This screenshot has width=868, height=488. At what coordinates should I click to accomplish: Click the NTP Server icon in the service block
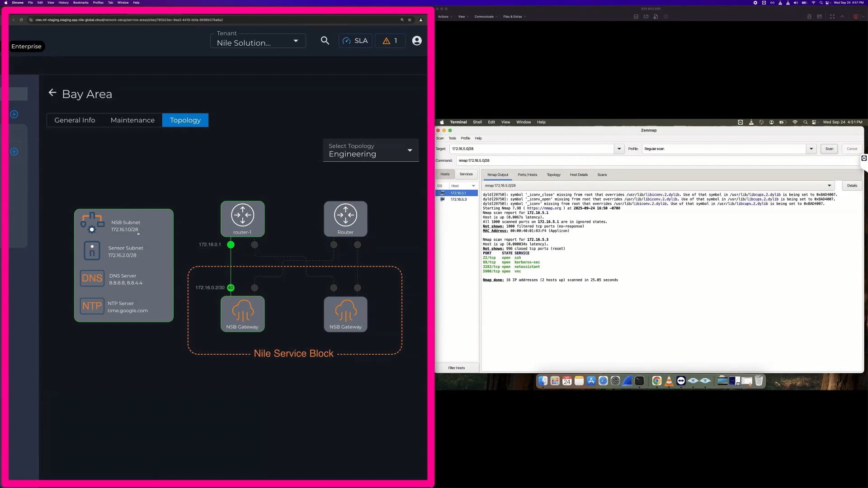[x=92, y=306]
